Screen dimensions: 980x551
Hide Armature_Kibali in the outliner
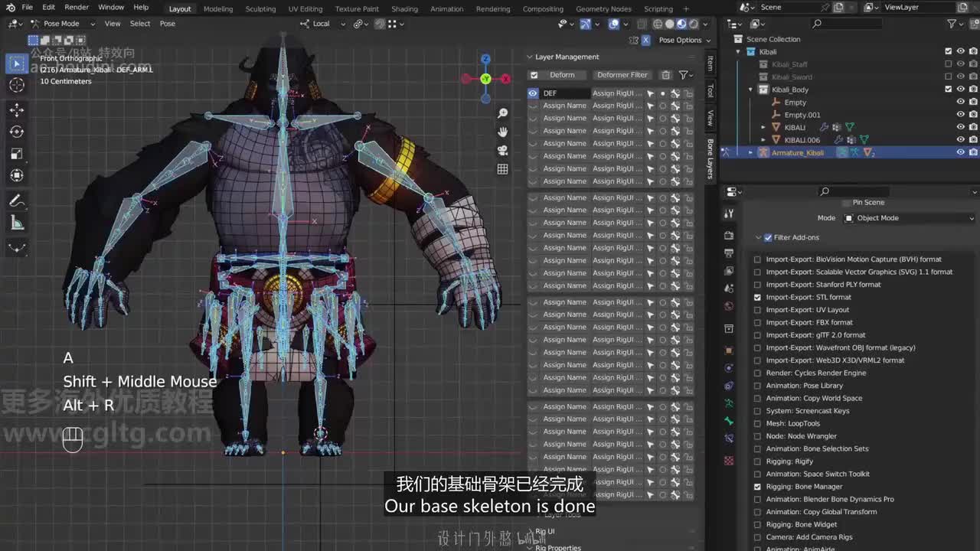960,152
